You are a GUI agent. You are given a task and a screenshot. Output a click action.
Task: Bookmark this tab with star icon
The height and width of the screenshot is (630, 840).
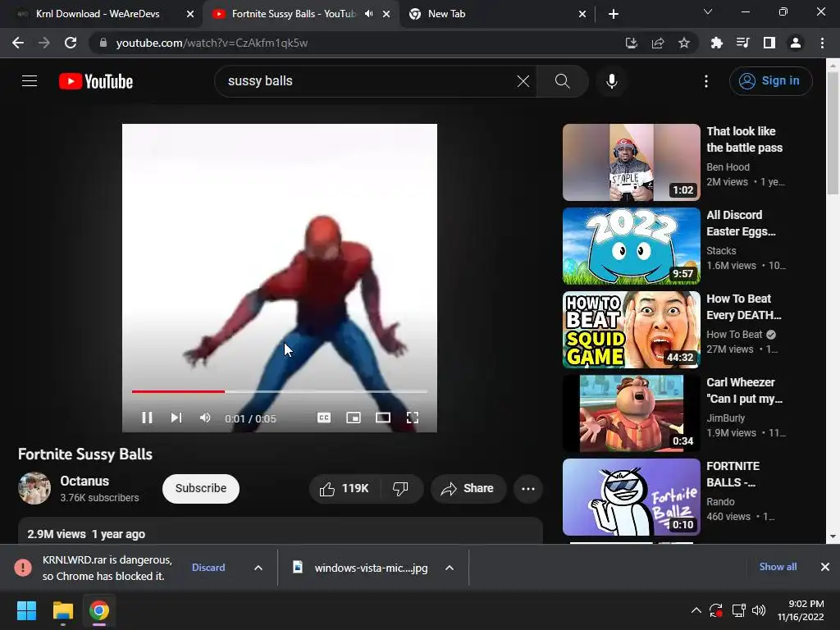683,43
